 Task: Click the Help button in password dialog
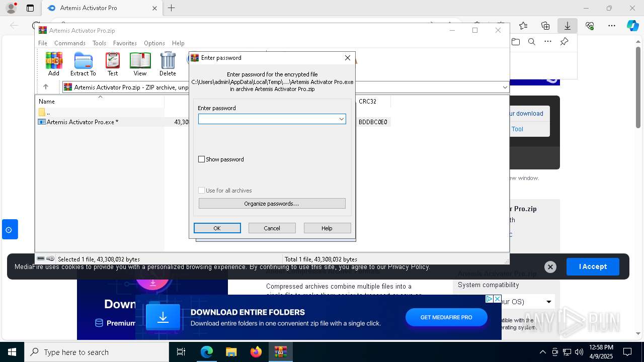(x=327, y=228)
